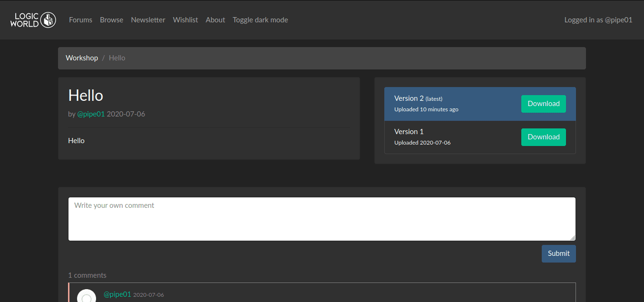This screenshot has width=644, height=302.
Task: Open the About page
Action: pyautogui.click(x=215, y=20)
